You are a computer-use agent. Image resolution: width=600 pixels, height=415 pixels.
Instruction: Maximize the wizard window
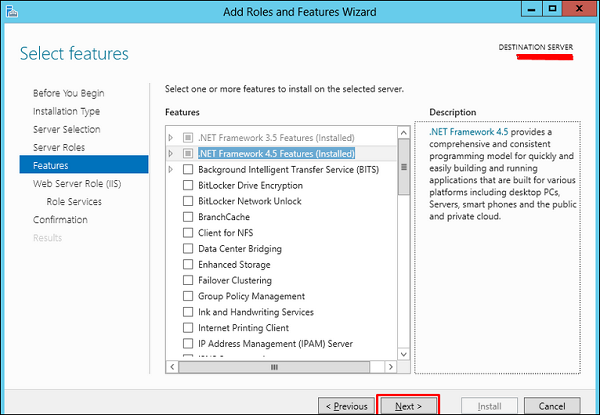pyautogui.click(x=553, y=9)
